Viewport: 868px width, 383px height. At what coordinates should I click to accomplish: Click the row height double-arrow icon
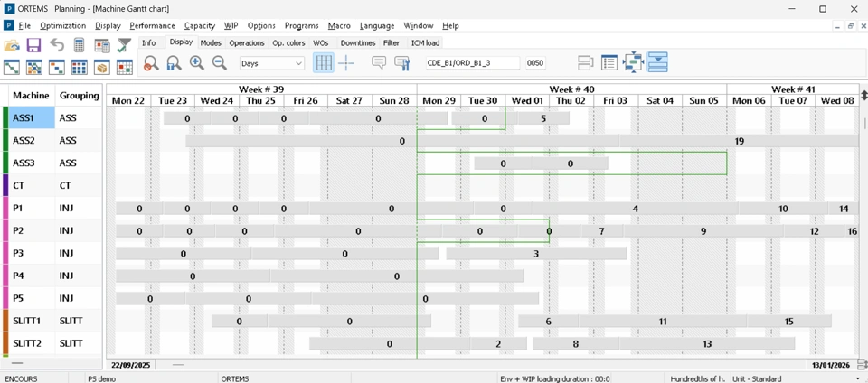coord(864,95)
